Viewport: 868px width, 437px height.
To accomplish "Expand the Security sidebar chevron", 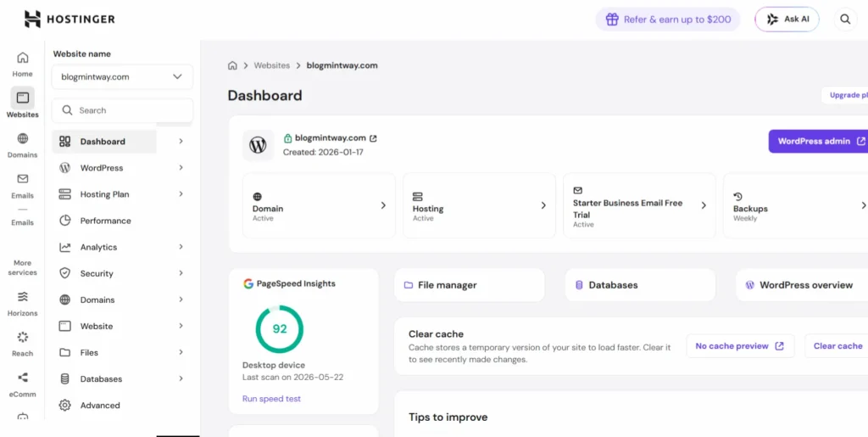I will [181, 273].
